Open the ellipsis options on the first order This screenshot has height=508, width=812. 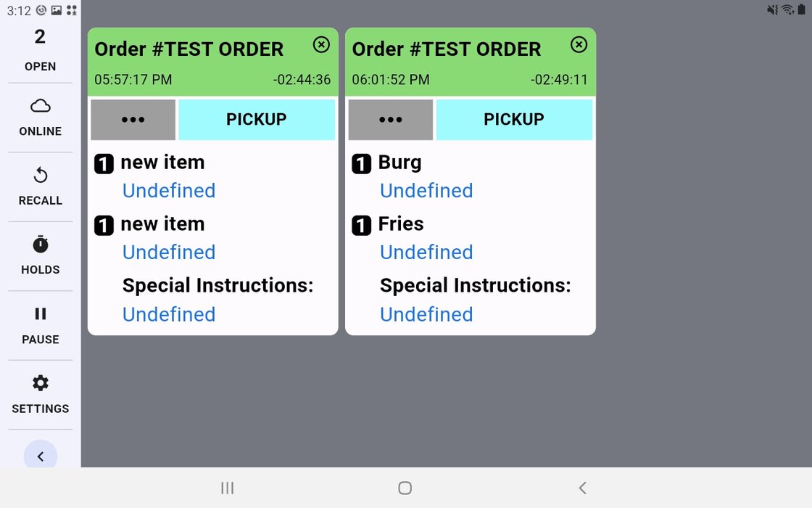133,119
